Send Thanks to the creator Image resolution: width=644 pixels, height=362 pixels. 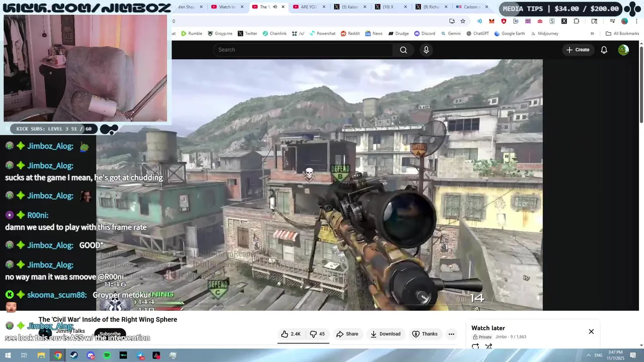pyautogui.click(x=425, y=334)
